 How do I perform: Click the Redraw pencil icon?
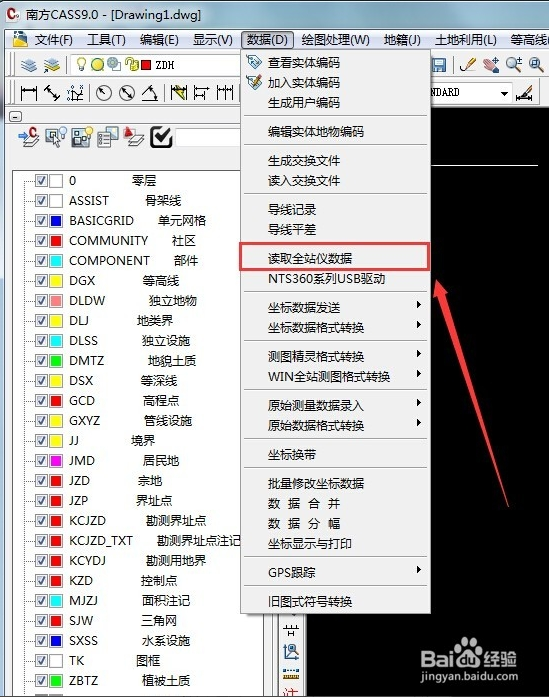(x=468, y=65)
